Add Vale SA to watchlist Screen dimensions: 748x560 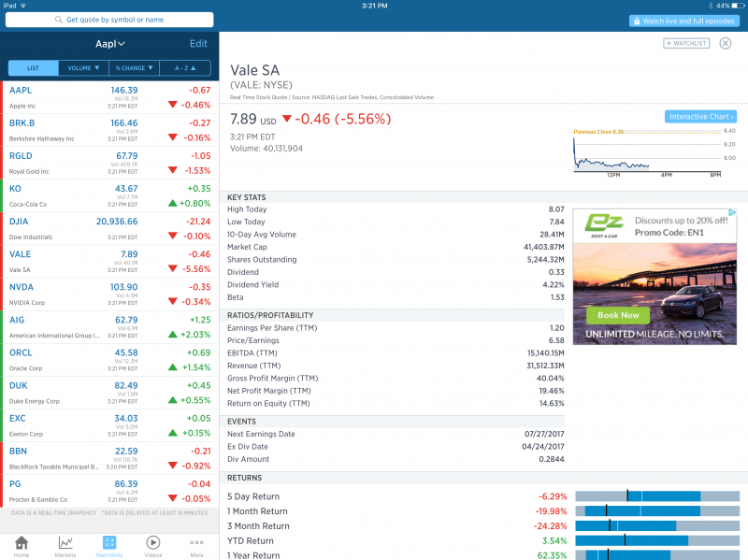coord(686,43)
